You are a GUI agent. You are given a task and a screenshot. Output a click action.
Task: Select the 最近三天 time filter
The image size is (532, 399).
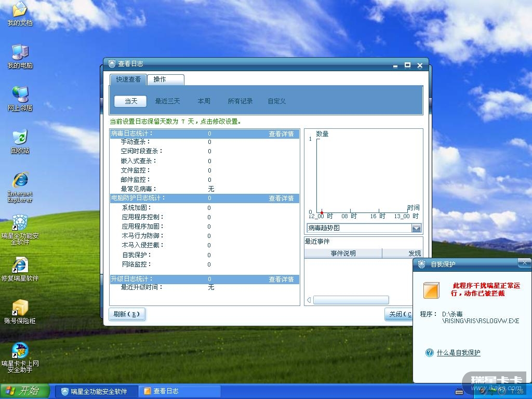[x=167, y=101]
